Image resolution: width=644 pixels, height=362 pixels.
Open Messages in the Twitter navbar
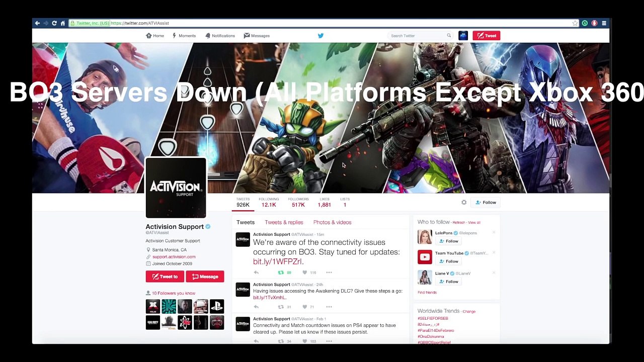point(257,36)
